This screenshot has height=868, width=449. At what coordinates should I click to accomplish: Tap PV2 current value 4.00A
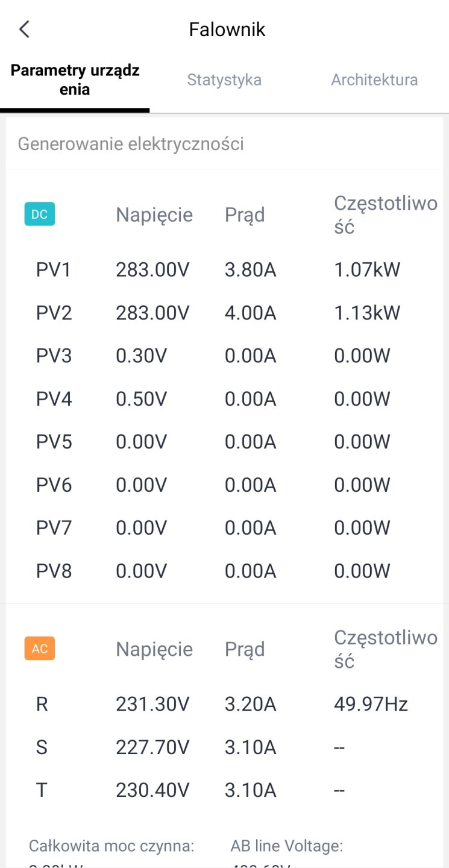tap(250, 313)
